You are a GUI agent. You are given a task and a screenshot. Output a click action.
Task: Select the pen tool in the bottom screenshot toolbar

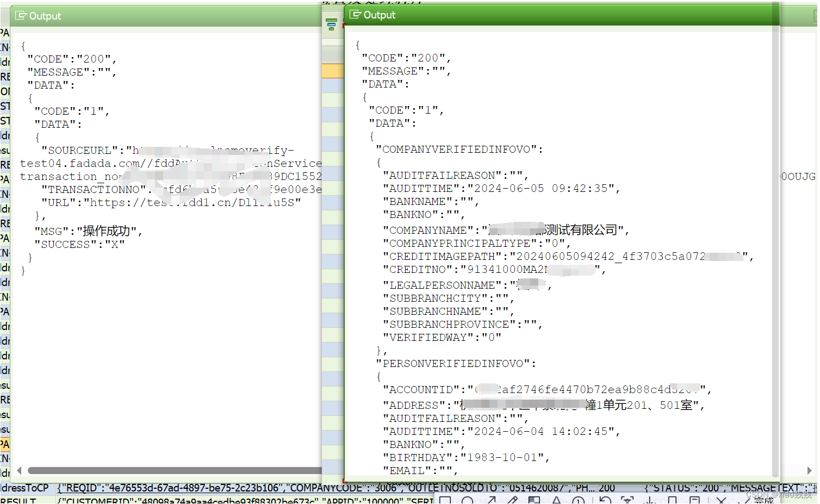pyautogui.click(x=512, y=500)
